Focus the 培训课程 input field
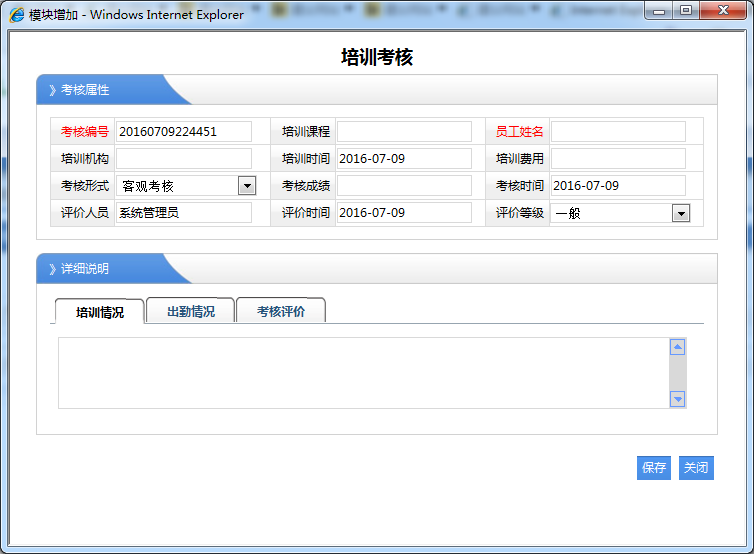754x554 pixels. tap(404, 132)
